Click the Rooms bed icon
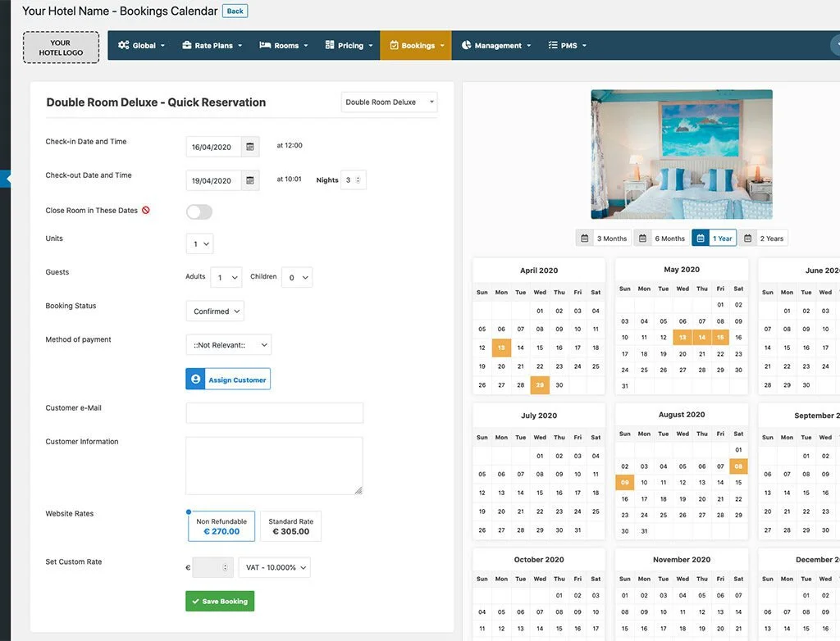 [x=265, y=45]
